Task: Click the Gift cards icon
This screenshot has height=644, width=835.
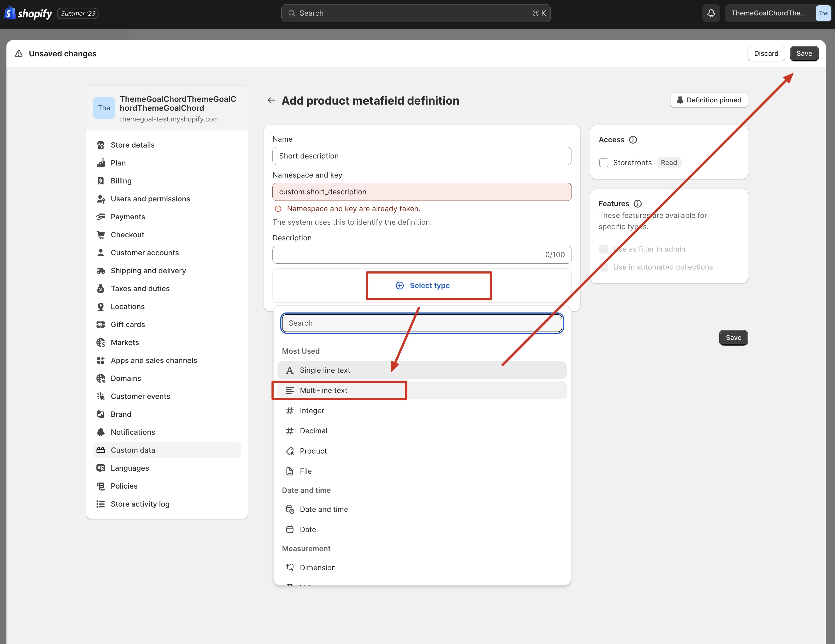Action: coord(101,325)
